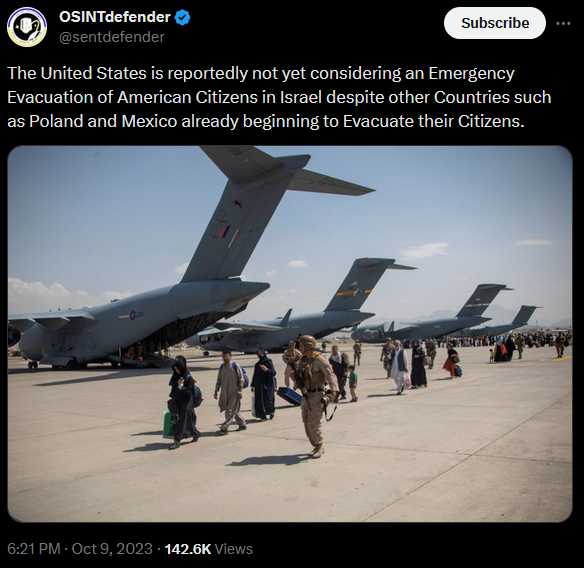View the 142.6K views count
The height and width of the screenshot is (568, 584).
[x=188, y=549]
